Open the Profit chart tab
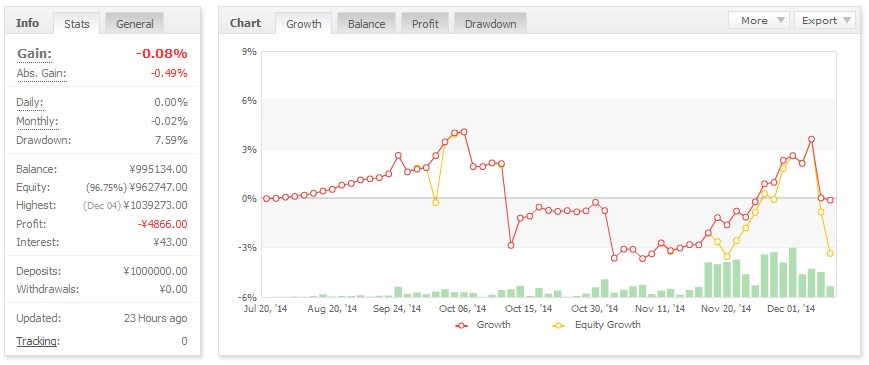This screenshot has width=869, height=365. point(425,24)
